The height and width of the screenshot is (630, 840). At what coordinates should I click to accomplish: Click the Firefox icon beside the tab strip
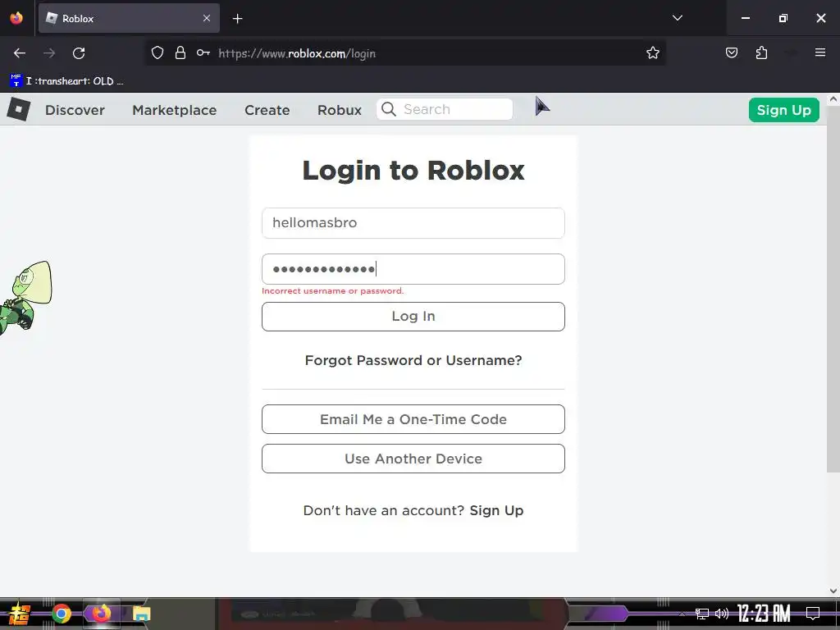(x=16, y=18)
